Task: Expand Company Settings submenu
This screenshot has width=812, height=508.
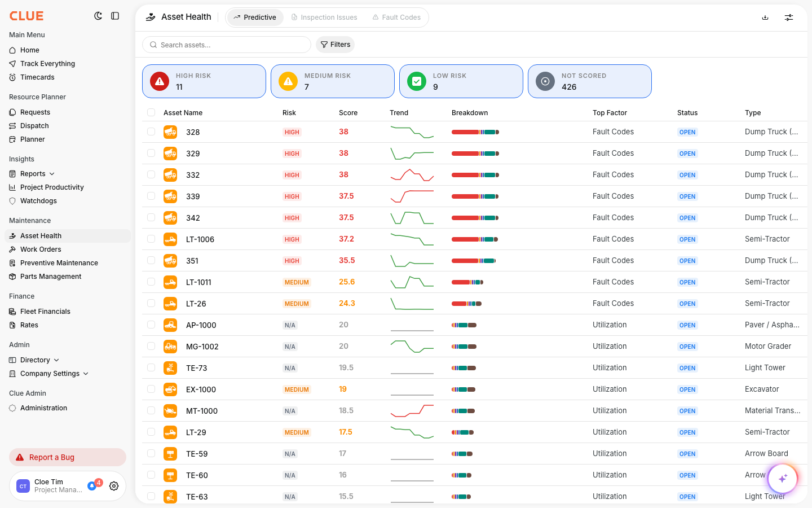Action: tap(86, 374)
